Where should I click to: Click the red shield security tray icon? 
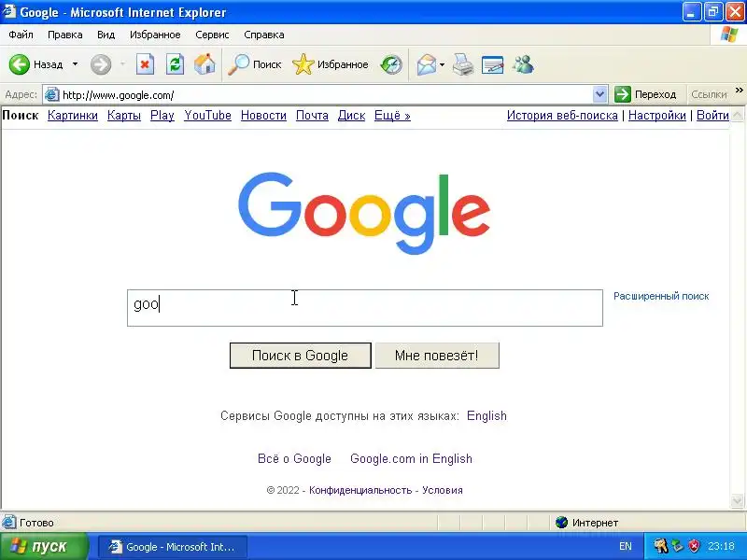pyautogui.click(x=694, y=546)
